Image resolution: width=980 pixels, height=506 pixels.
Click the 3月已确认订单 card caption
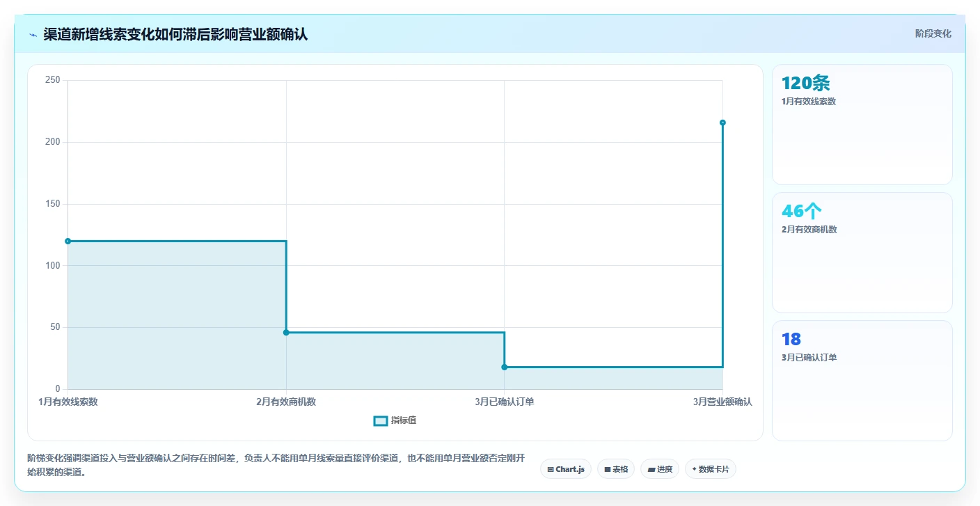tap(809, 358)
